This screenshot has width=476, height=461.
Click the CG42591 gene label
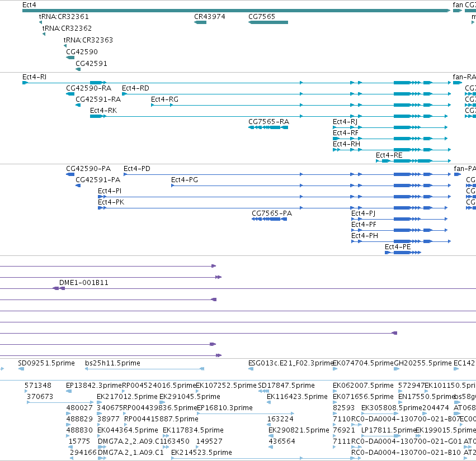coord(91,63)
